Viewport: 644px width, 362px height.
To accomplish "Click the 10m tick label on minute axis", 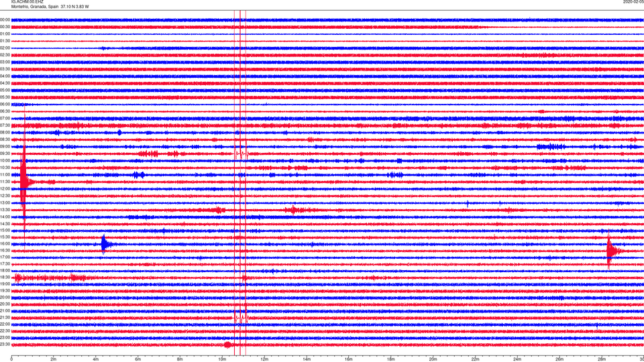I will point(222,359).
